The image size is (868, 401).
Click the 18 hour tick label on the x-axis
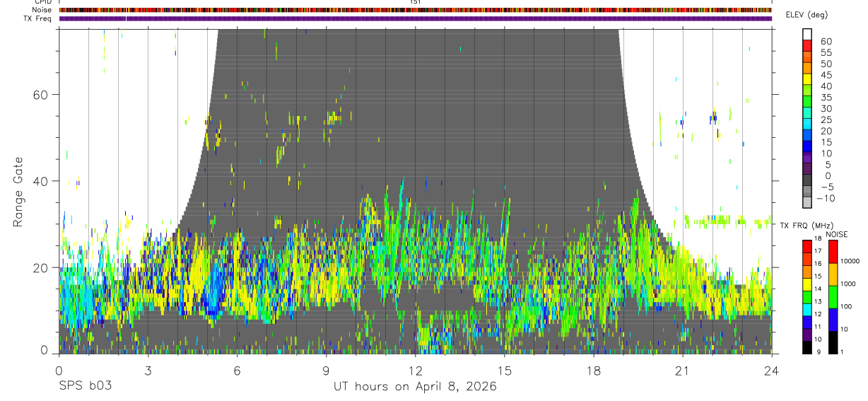point(594,369)
